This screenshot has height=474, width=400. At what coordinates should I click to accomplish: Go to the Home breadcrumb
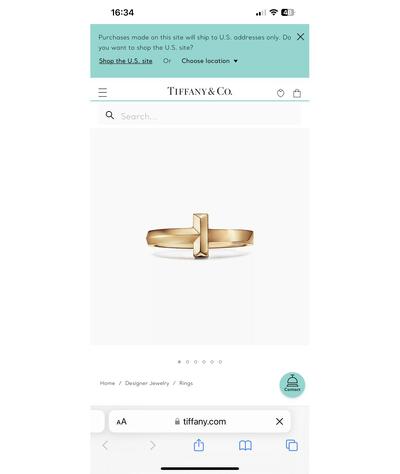(107, 383)
